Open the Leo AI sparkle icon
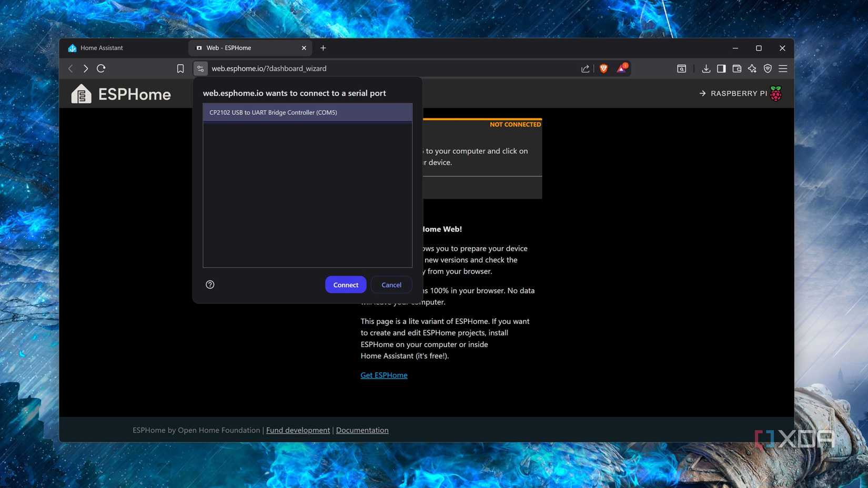868x488 pixels. pyautogui.click(x=752, y=68)
